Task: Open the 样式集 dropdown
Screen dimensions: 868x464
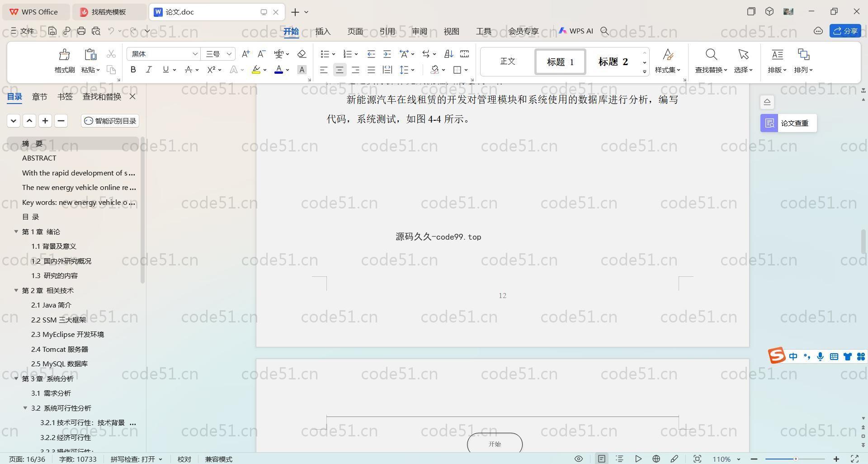Action: (x=668, y=70)
